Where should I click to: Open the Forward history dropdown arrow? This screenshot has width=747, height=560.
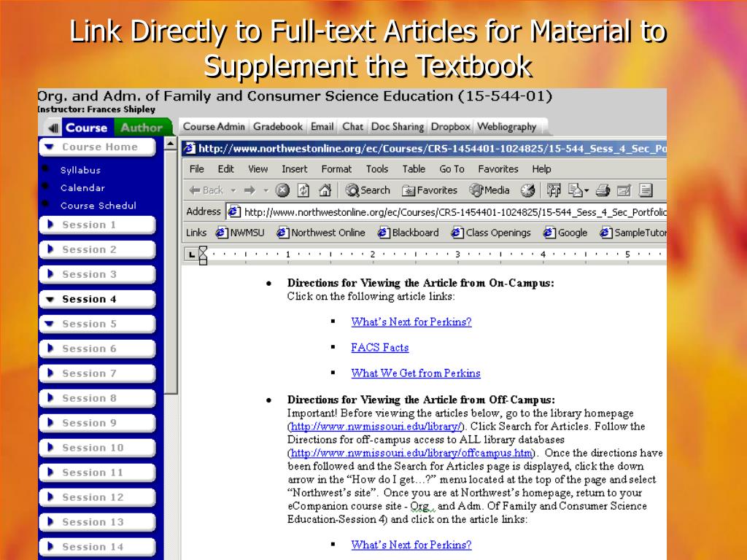pyautogui.click(x=266, y=190)
